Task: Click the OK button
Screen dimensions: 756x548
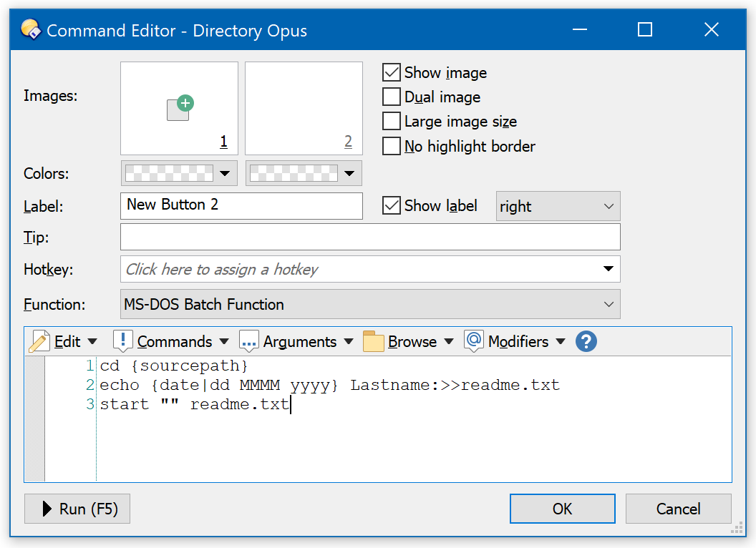Action: click(x=562, y=509)
